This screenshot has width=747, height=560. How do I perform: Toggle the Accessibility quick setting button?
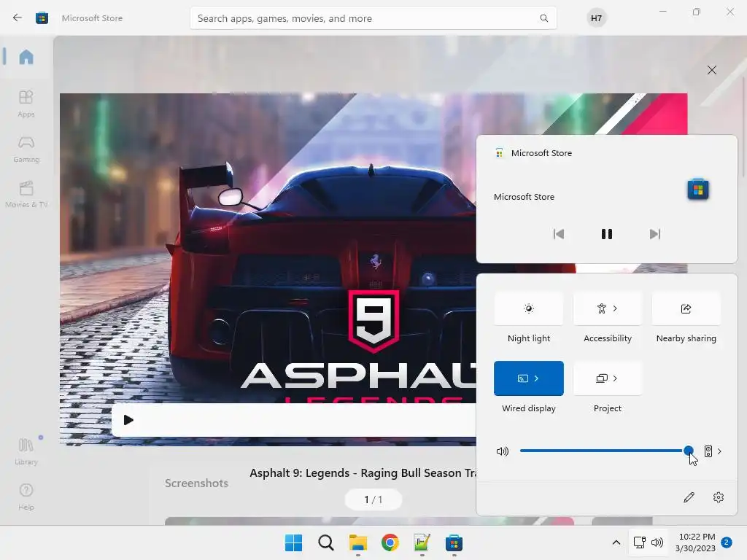(601, 308)
